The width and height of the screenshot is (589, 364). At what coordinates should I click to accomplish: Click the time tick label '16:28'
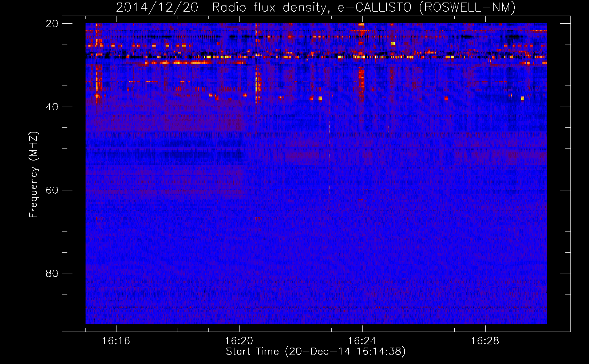pyautogui.click(x=485, y=341)
